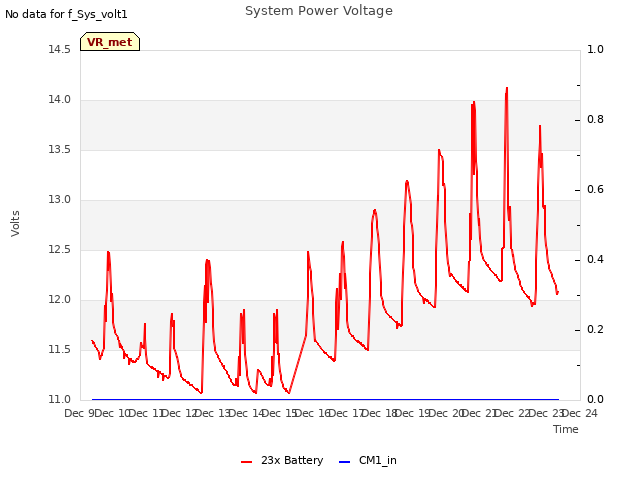Click the 1.0 right axis tick label
The image size is (640, 480).
coord(595,49)
